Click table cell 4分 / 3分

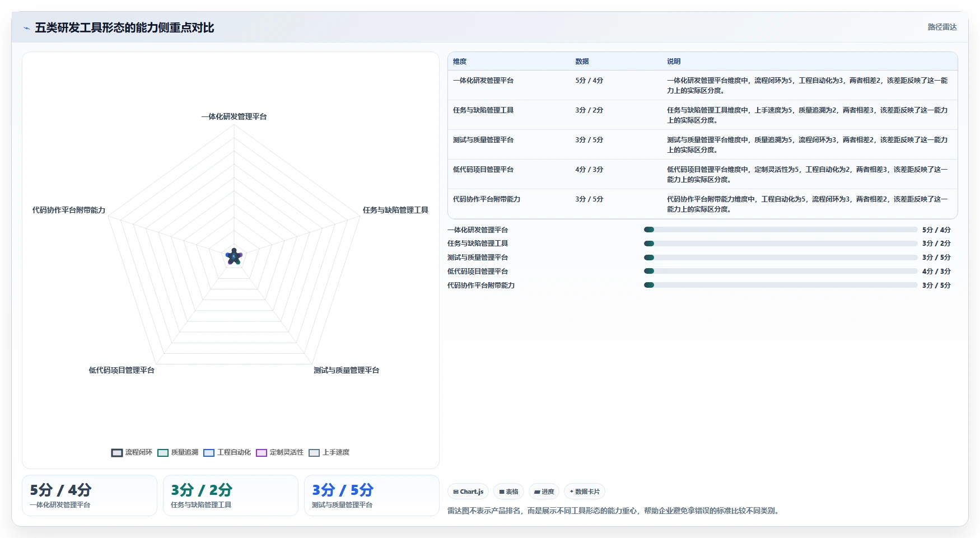click(x=589, y=170)
